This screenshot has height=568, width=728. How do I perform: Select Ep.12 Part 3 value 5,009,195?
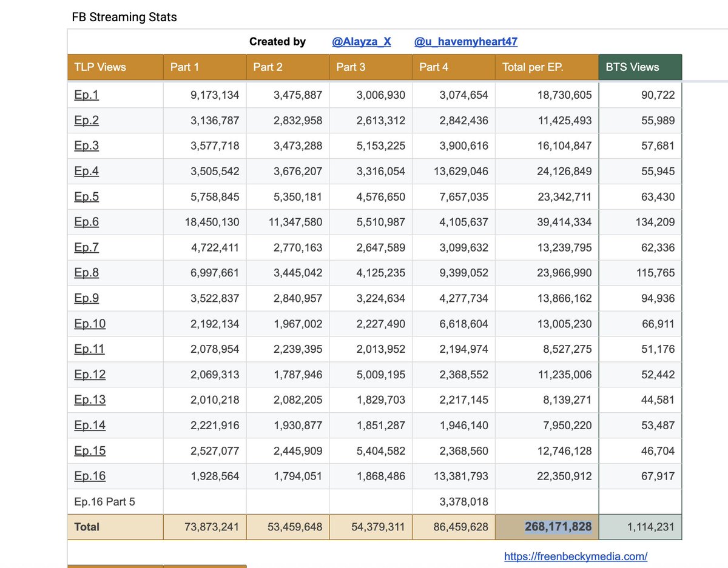coord(371,375)
